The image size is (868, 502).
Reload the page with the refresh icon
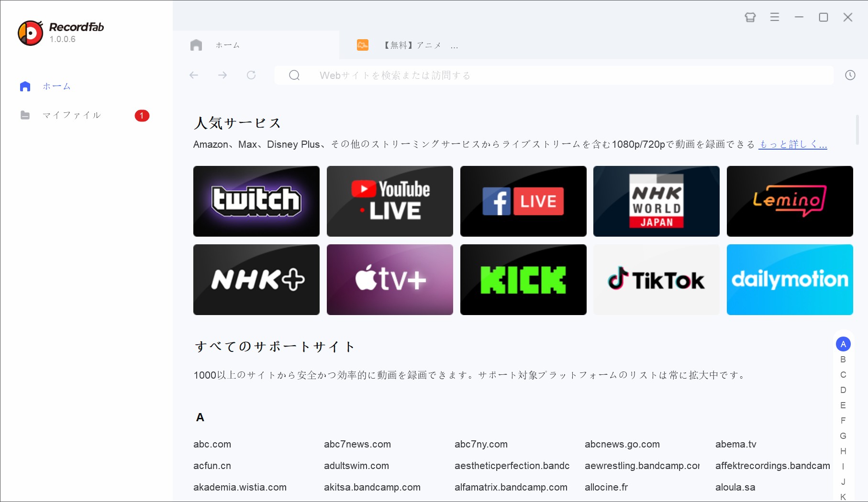click(251, 75)
